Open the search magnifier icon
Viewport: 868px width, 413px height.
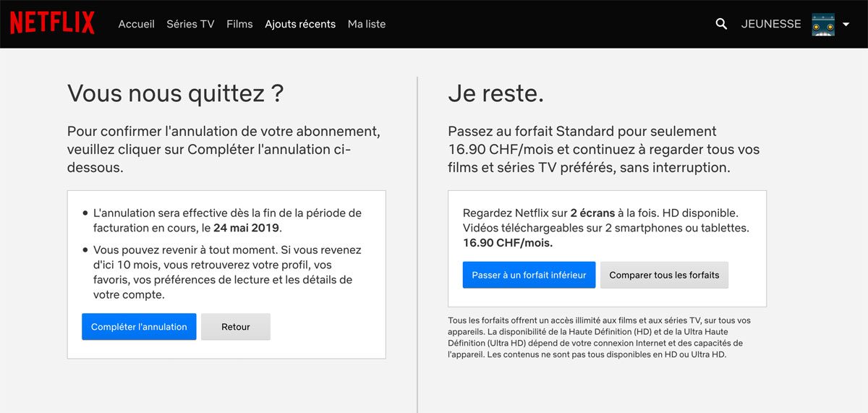coord(721,24)
